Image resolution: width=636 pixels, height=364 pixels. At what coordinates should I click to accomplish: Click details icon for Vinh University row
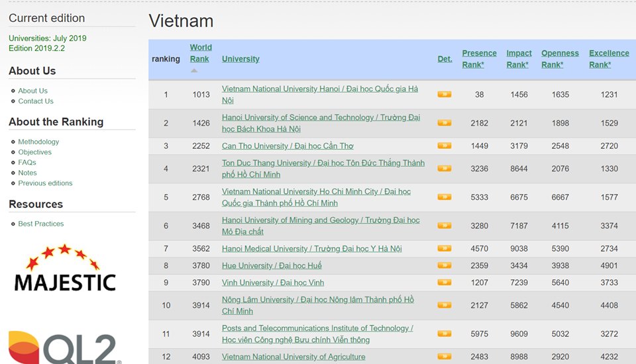click(444, 283)
